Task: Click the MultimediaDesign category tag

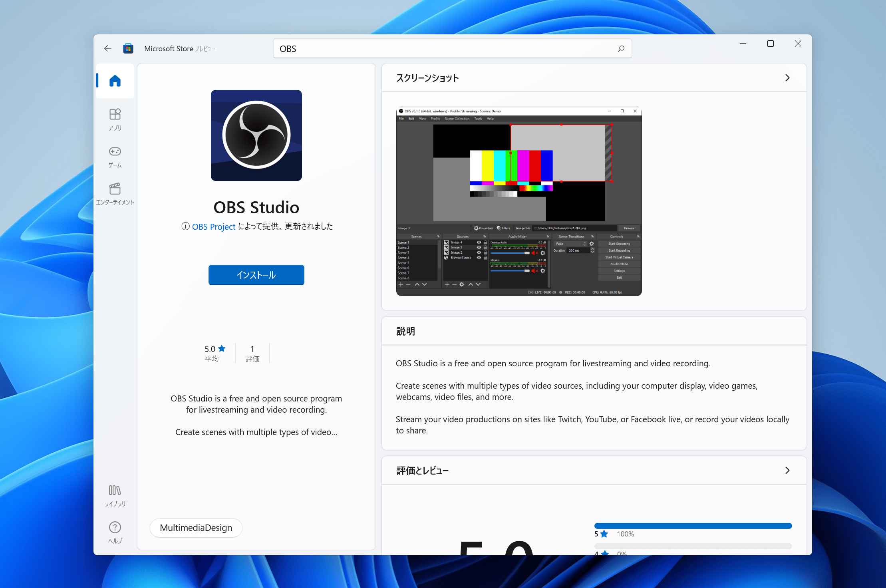Action: click(196, 528)
